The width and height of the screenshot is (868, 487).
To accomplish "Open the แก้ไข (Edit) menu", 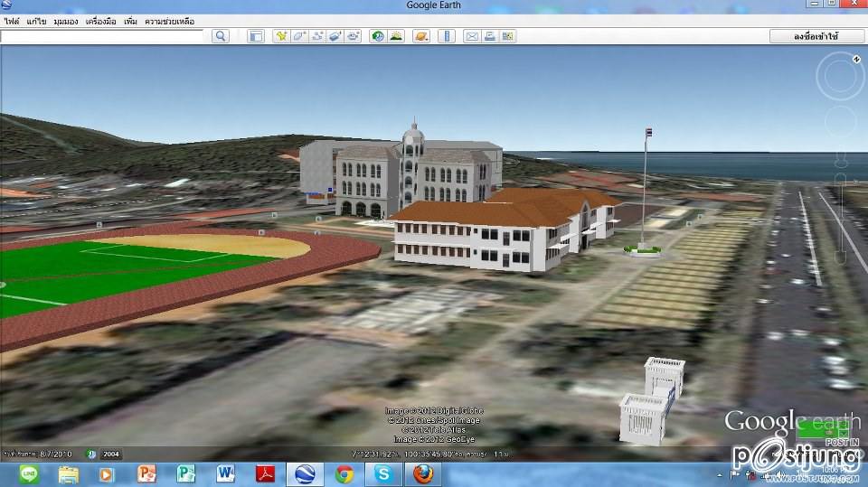I will pos(36,21).
